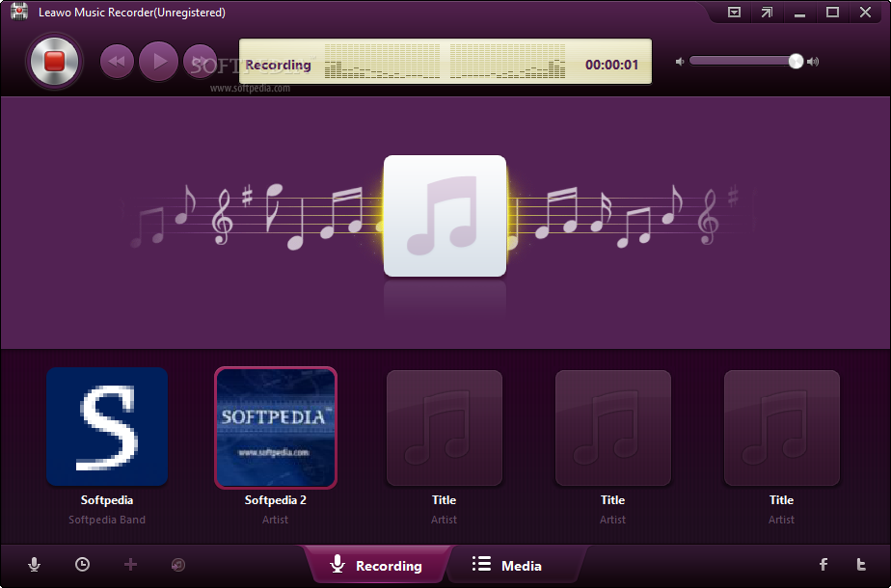
Task: Open the Twitter share icon
Action: (861, 564)
